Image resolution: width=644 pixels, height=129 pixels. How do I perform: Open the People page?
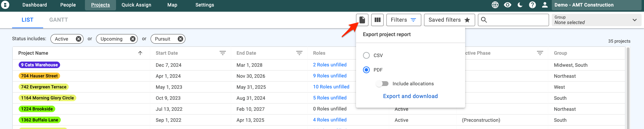[x=68, y=5]
